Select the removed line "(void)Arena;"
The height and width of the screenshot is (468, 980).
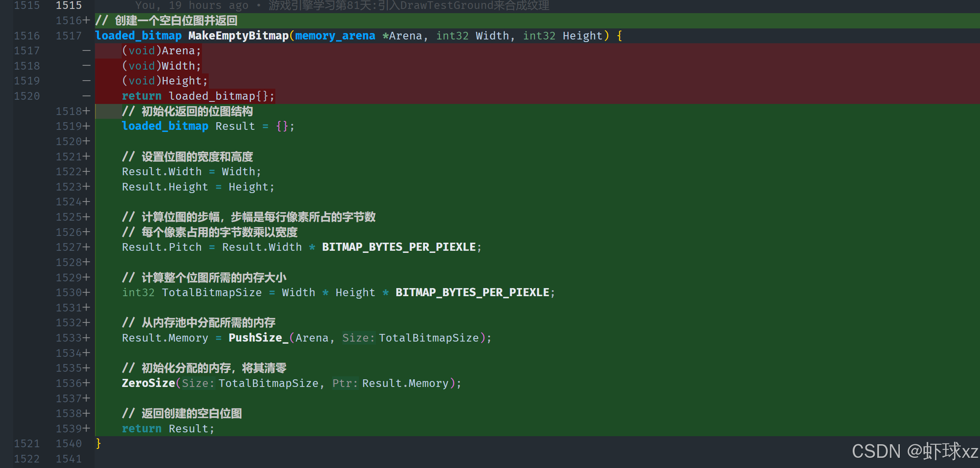coord(161,51)
